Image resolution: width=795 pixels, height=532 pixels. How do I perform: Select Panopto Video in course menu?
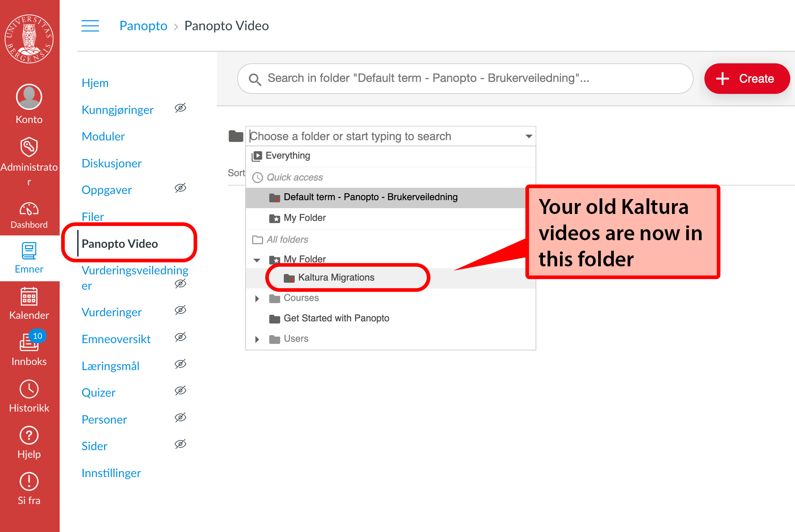coord(120,244)
